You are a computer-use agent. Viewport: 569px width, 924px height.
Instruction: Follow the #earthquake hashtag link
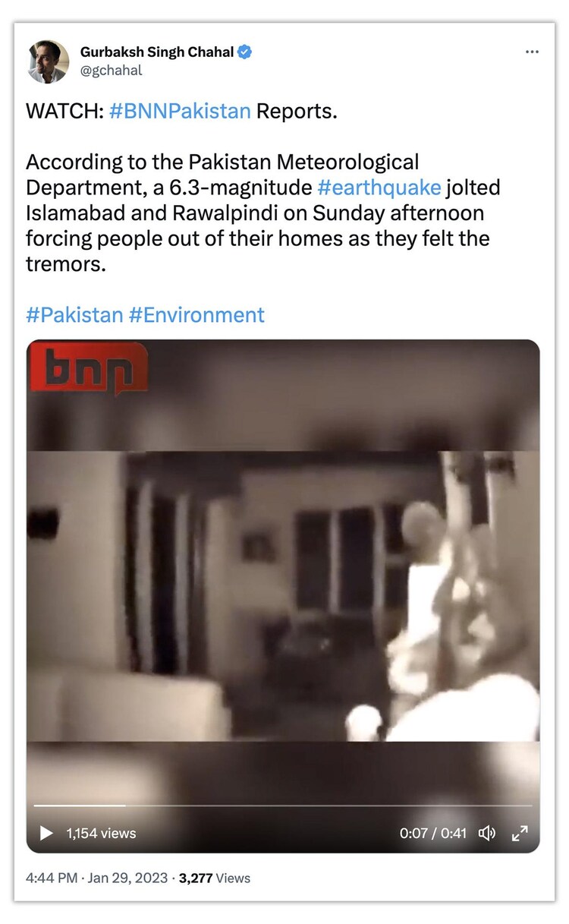pyautogui.click(x=376, y=188)
